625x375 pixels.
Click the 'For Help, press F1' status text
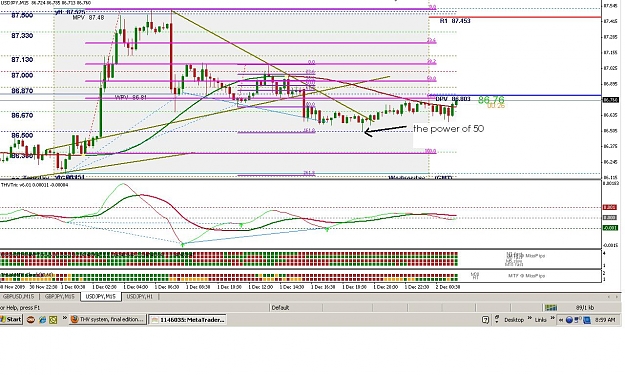(20, 308)
